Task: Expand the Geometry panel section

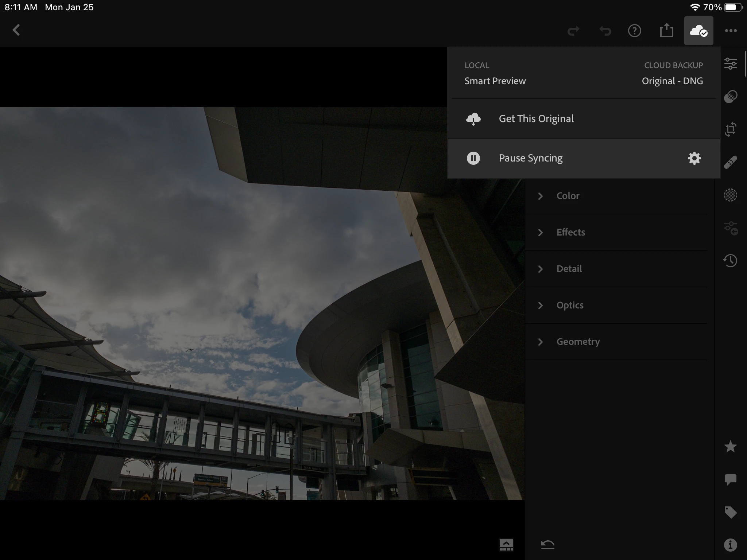Action: (x=578, y=342)
